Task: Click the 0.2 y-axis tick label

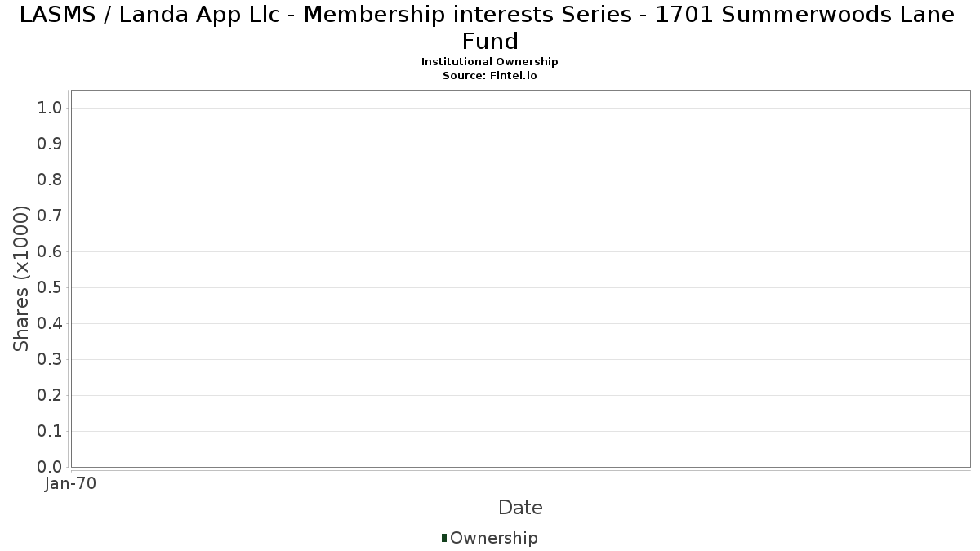Action: pos(51,396)
